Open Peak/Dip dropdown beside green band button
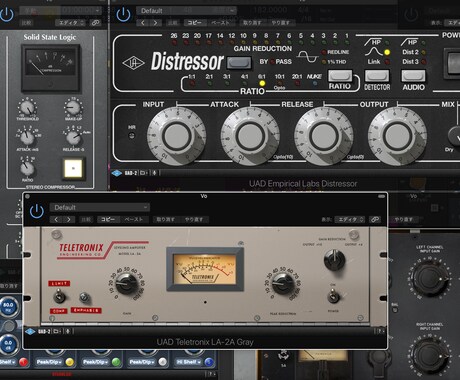This screenshot has height=380, width=460. pyautogui.click(x=96, y=362)
